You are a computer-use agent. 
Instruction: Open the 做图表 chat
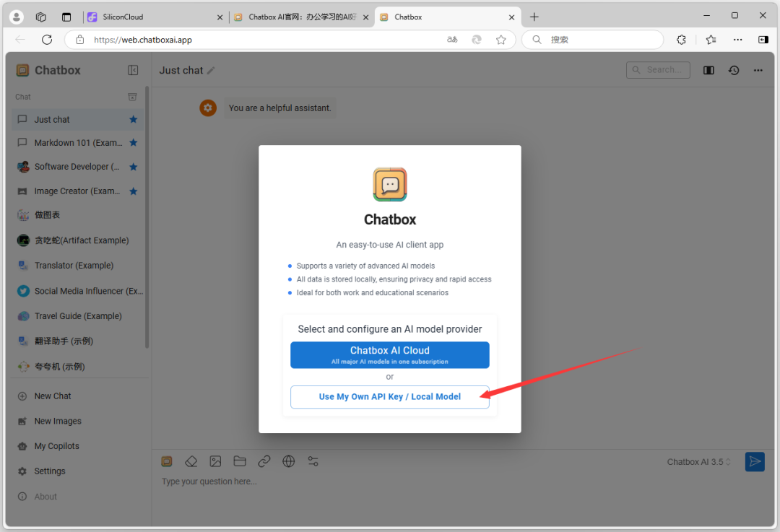tap(77, 215)
